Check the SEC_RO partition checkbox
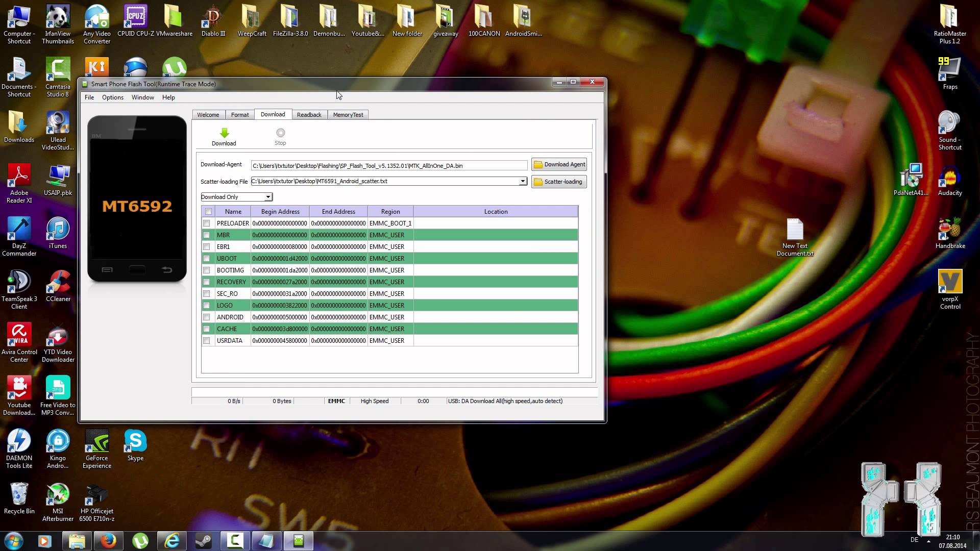This screenshot has width=980, height=551. click(207, 294)
